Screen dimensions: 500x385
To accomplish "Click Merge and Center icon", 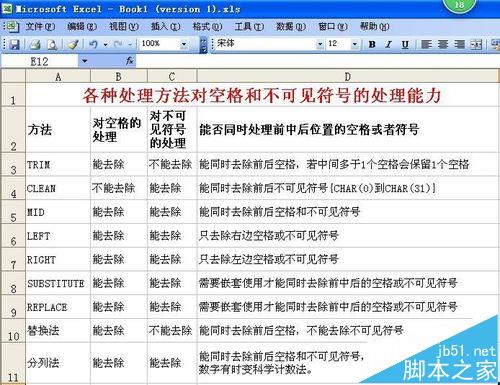I will coord(476,44).
